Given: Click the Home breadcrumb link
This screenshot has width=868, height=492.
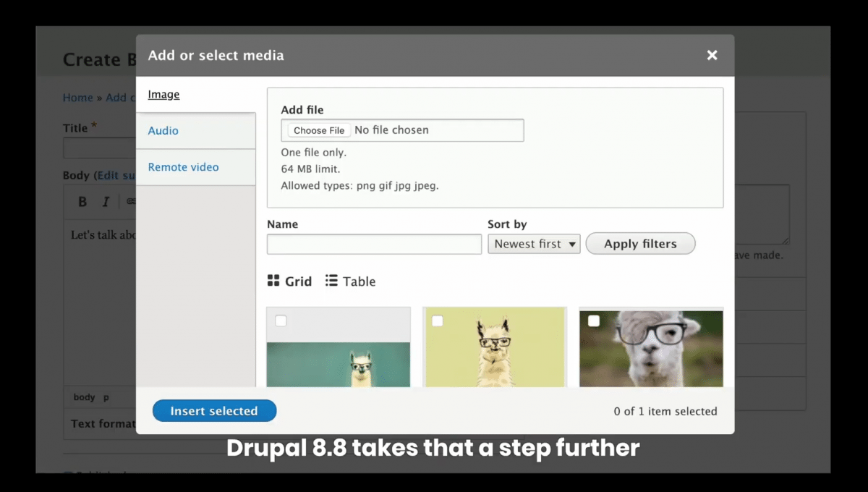Looking at the screenshot, I should click(78, 98).
